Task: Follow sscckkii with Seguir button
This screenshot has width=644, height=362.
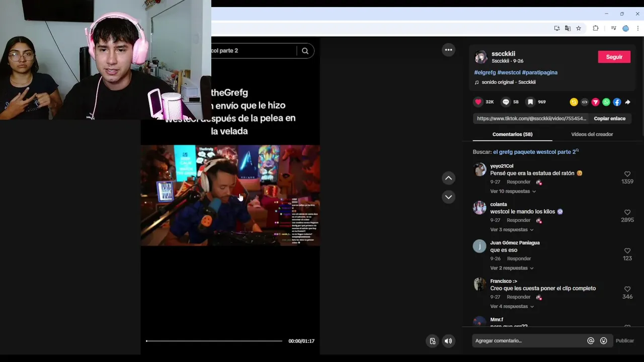Action: tap(614, 57)
